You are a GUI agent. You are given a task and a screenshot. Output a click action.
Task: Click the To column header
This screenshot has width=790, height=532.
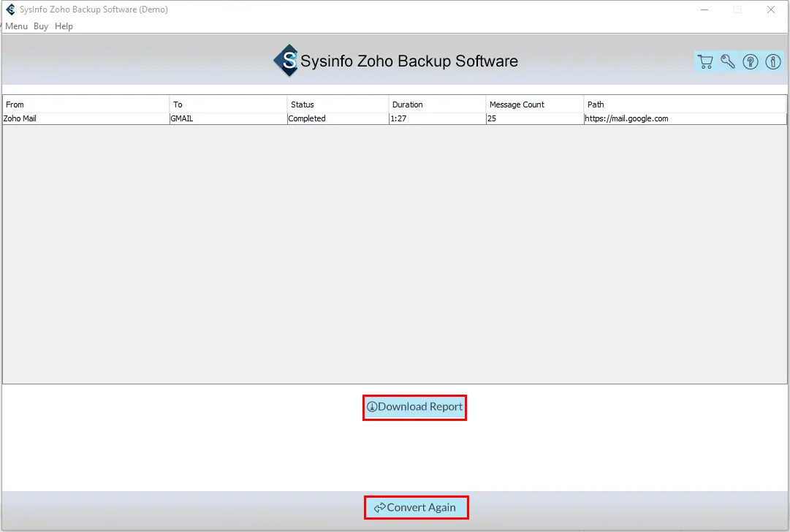coord(228,104)
